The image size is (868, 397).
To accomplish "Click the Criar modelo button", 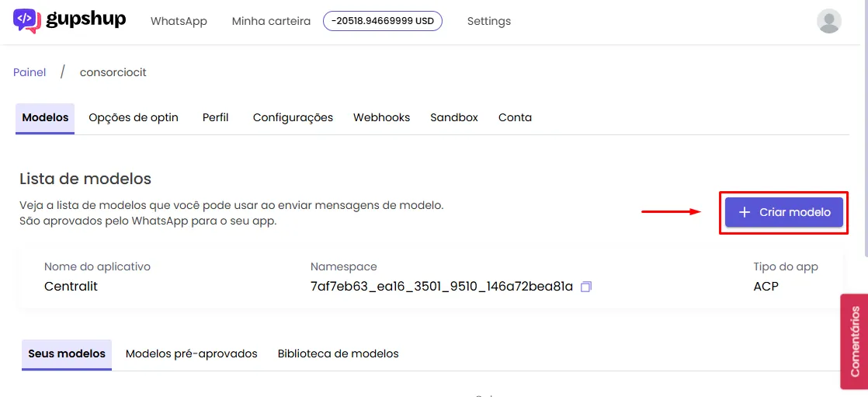I will (x=784, y=212).
